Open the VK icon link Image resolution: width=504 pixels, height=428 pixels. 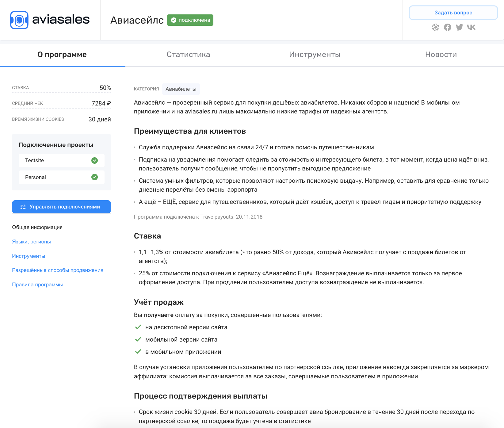pyautogui.click(x=471, y=27)
